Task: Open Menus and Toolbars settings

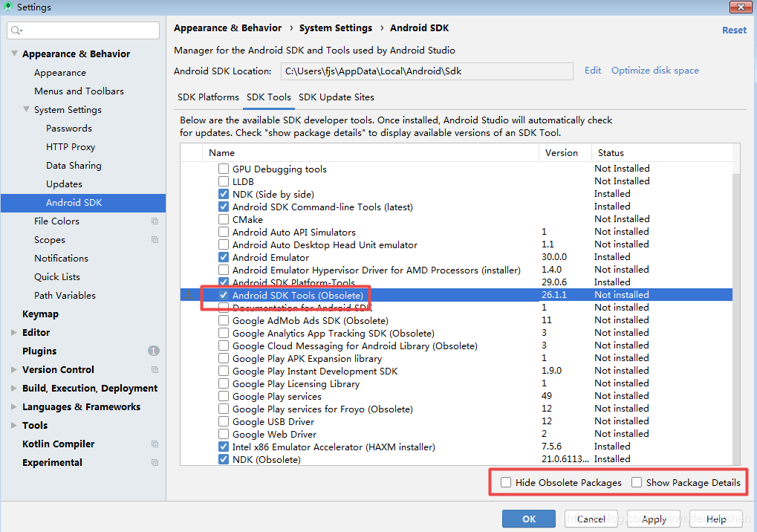Action: pyautogui.click(x=79, y=91)
